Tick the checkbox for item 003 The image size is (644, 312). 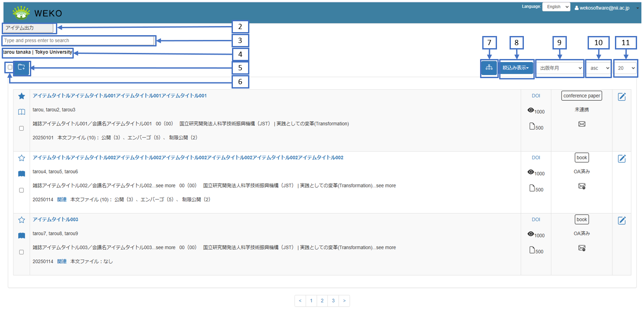(22, 252)
